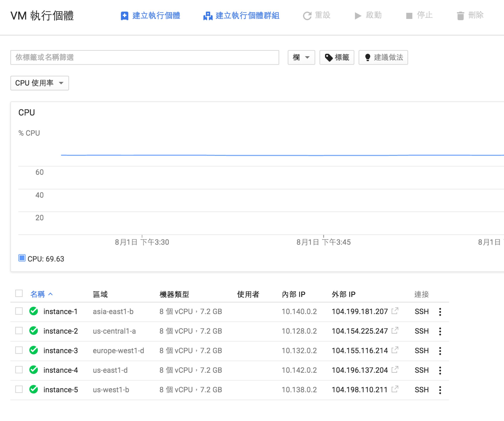Image resolution: width=504 pixels, height=421 pixels.
Task: Click the create instance group icon
Action: [x=208, y=16]
